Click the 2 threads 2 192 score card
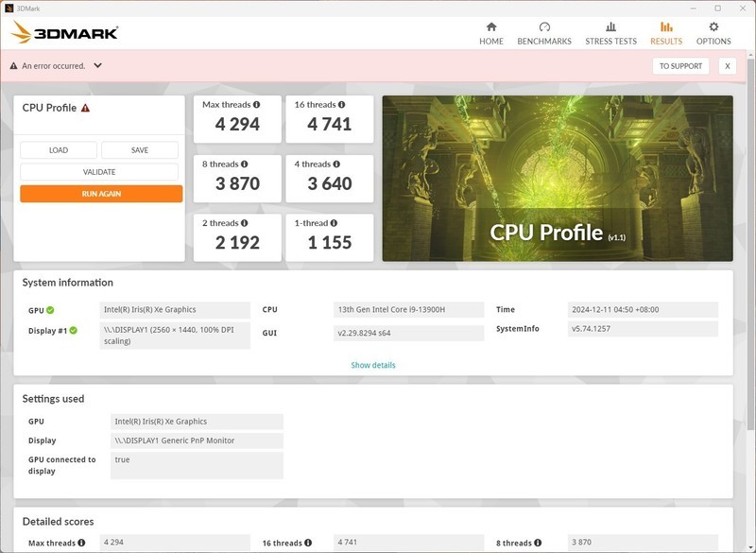This screenshot has width=756, height=553. (237, 237)
